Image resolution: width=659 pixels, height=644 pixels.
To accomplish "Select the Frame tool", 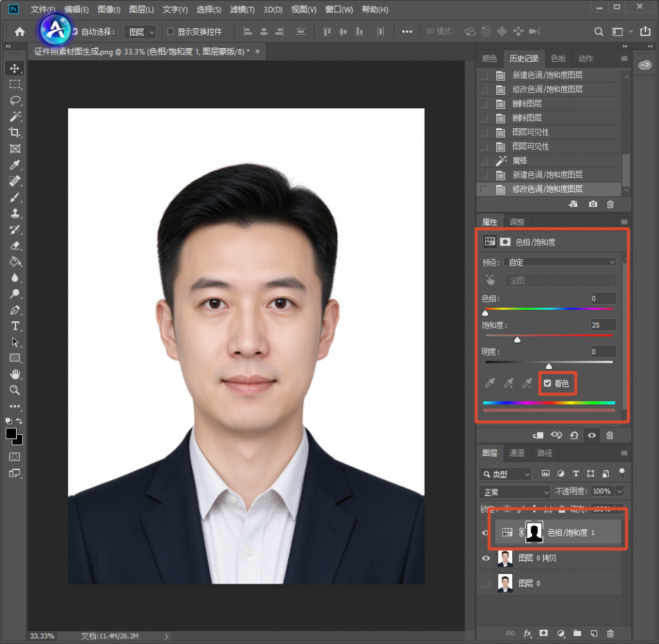I will 15,149.
